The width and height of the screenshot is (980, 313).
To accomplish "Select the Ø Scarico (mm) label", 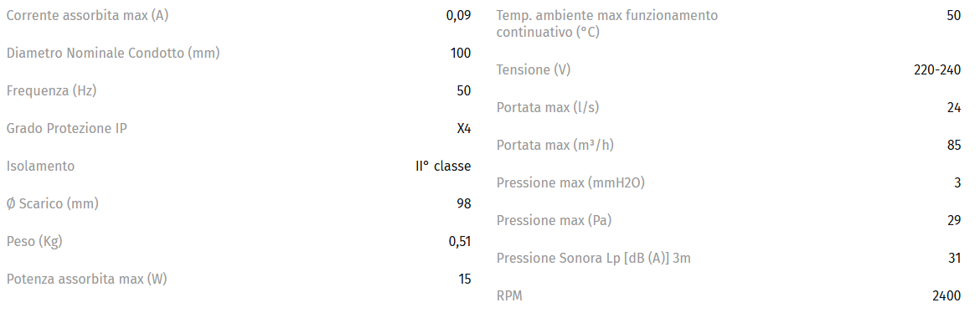I will click(53, 203).
